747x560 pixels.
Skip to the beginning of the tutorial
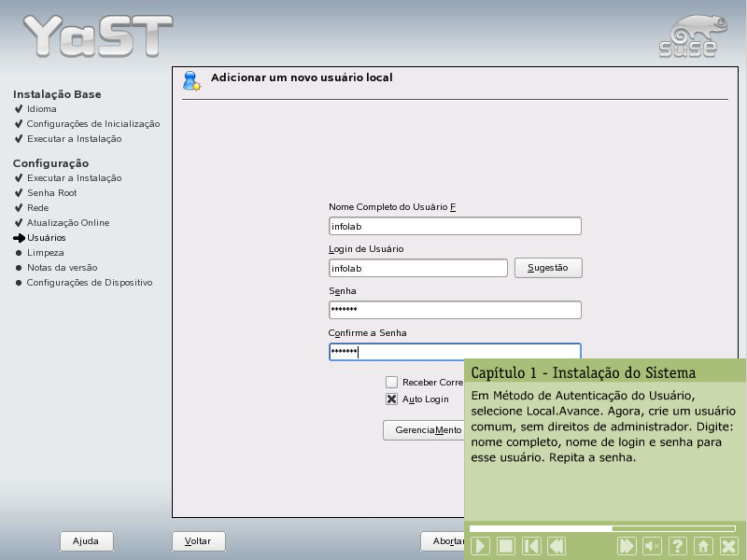[x=530, y=546]
